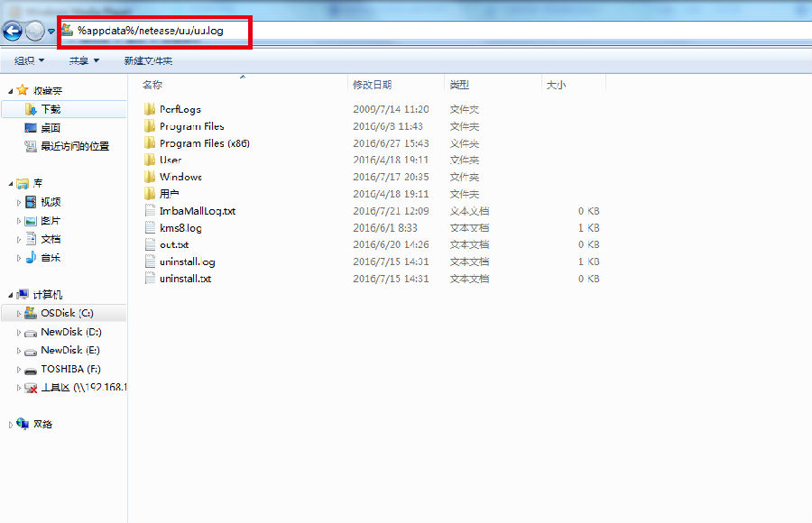The height and width of the screenshot is (523, 812).
Task: Select the kms8.log file icon
Action: [150, 228]
